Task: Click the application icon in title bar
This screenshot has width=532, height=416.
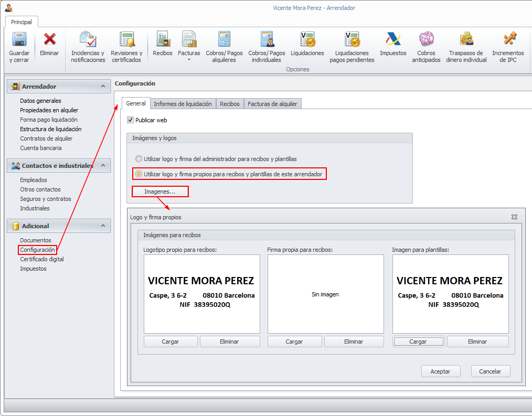Action: click(x=8, y=8)
